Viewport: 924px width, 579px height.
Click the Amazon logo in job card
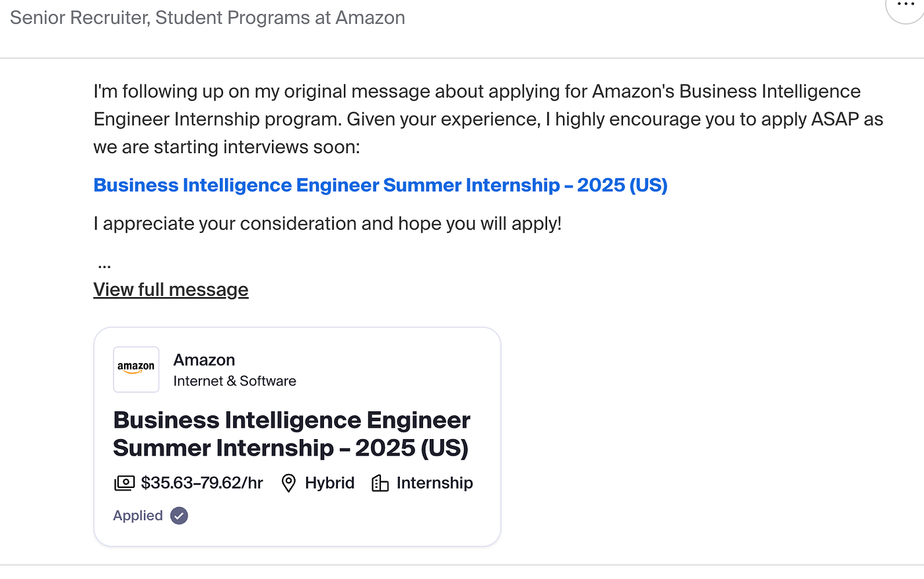[x=136, y=369]
